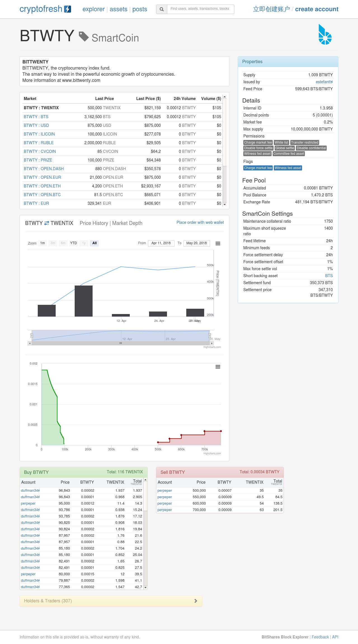This screenshot has height=644, width=358.
Task: Click the Properties panel header
Action: [x=288, y=62]
